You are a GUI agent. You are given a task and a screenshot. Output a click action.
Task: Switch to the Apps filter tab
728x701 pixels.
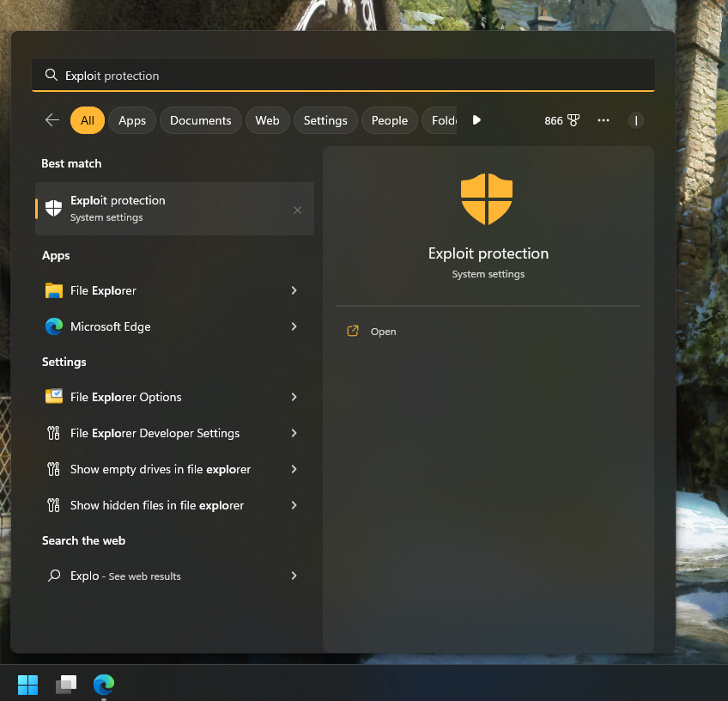pyautogui.click(x=132, y=120)
